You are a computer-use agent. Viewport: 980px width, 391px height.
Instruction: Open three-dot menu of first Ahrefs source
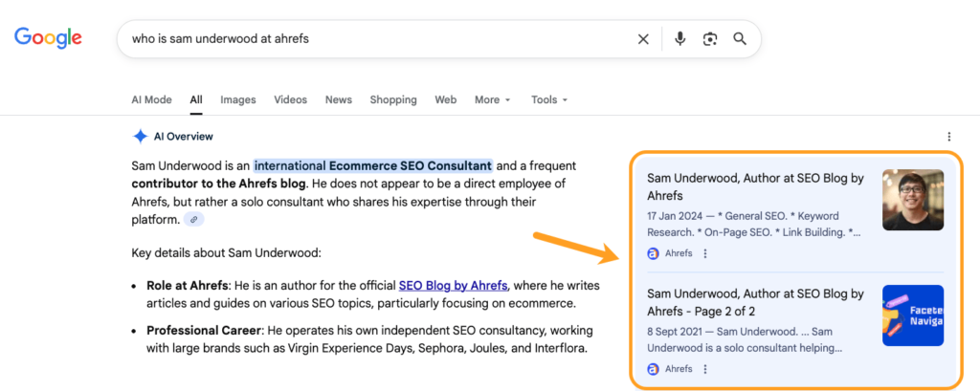[705, 253]
